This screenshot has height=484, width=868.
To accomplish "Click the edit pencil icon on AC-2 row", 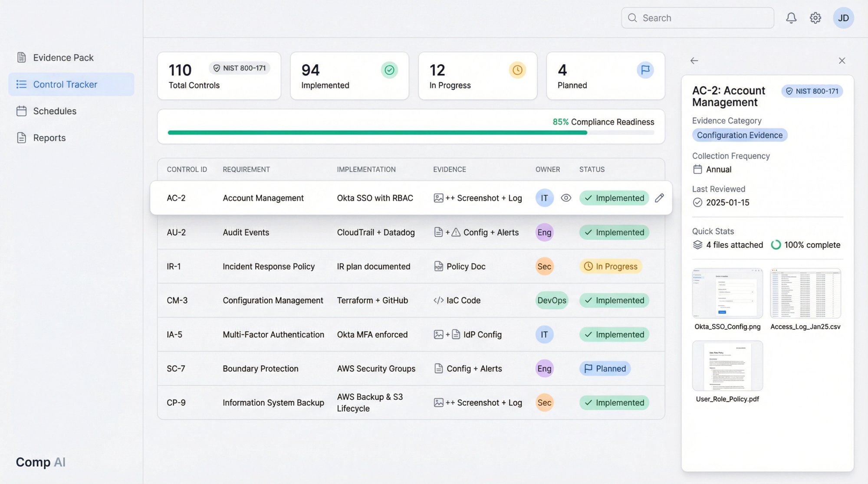I will click(x=659, y=198).
